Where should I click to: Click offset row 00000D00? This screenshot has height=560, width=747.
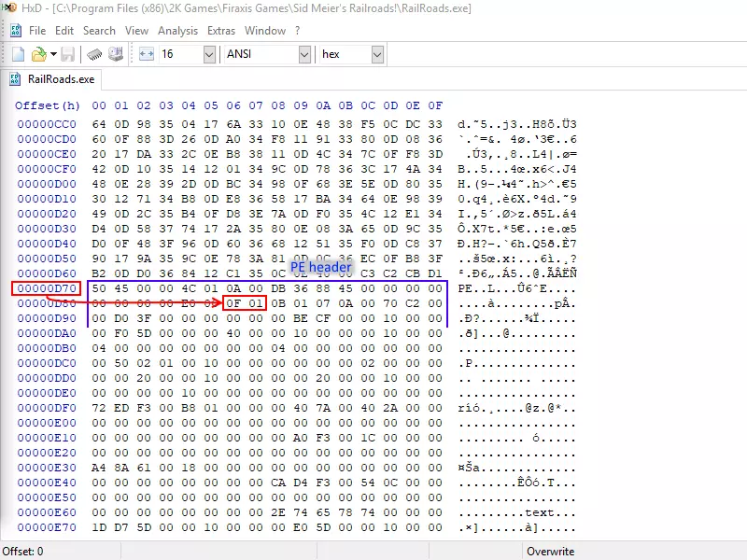tap(47, 184)
